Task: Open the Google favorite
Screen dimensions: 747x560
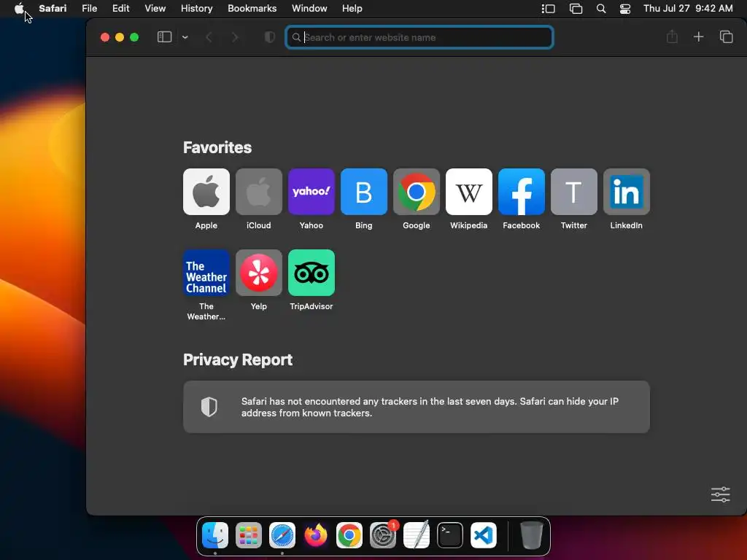Action: pyautogui.click(x=417, y=192)
